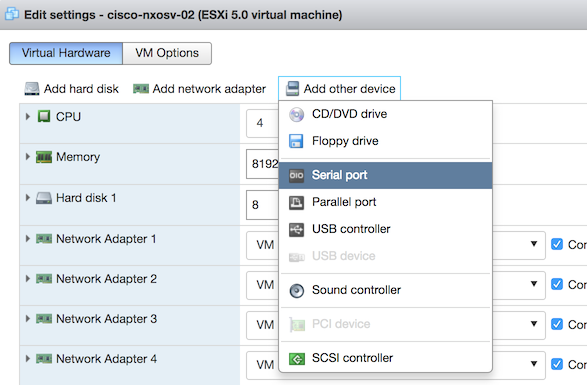
Task: Click the Add hard disk icon
Action: [32, 89]
